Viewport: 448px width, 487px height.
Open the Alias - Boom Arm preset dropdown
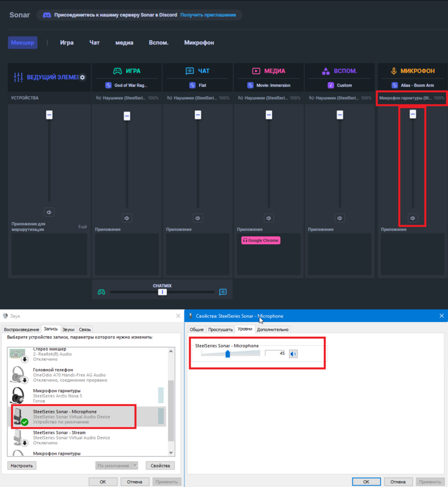(413, 85)
